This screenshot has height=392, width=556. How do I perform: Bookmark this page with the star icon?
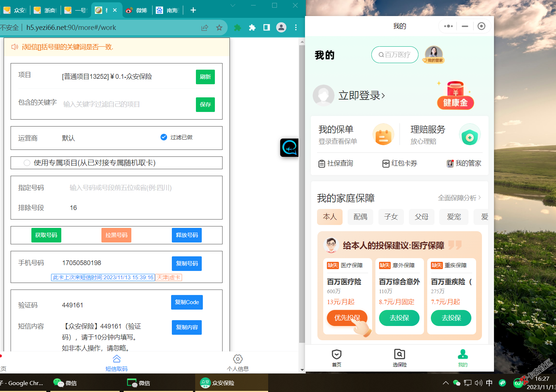tap(219, 28)
